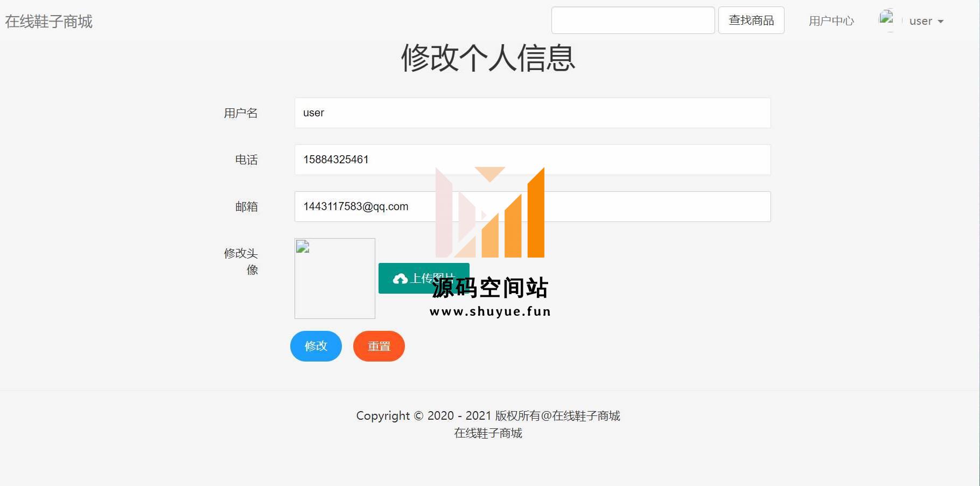Click the 上传图片 upload button
The height and width of the screenshot is (486, 980).
(424, 278)
